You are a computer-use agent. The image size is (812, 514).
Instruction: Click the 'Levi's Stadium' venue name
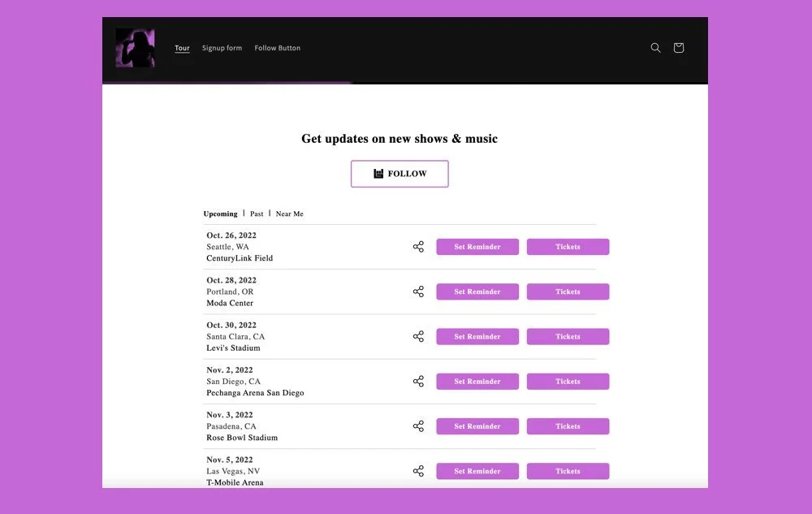[x=233, y=348]
